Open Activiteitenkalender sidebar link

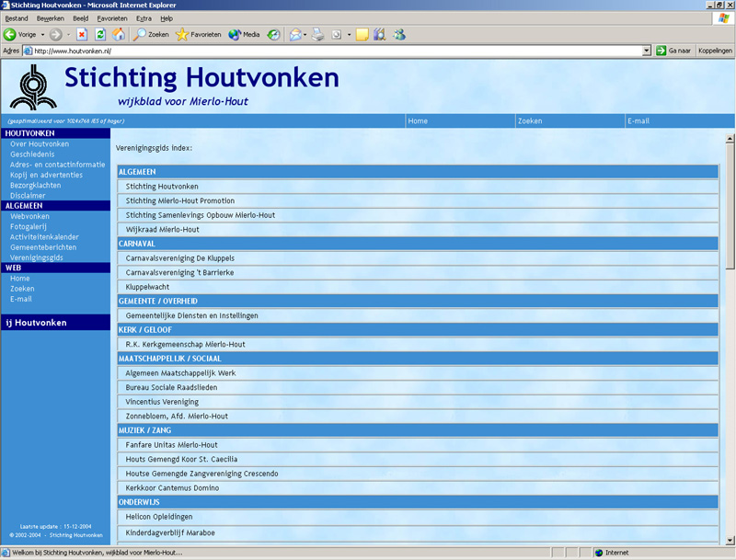(x=44, y=237)
